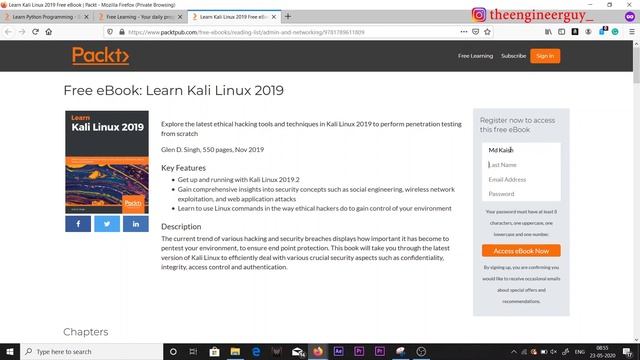Screen dimensions: 640x360
Task: Click the Last Name field
Action: tap(521, 165)
